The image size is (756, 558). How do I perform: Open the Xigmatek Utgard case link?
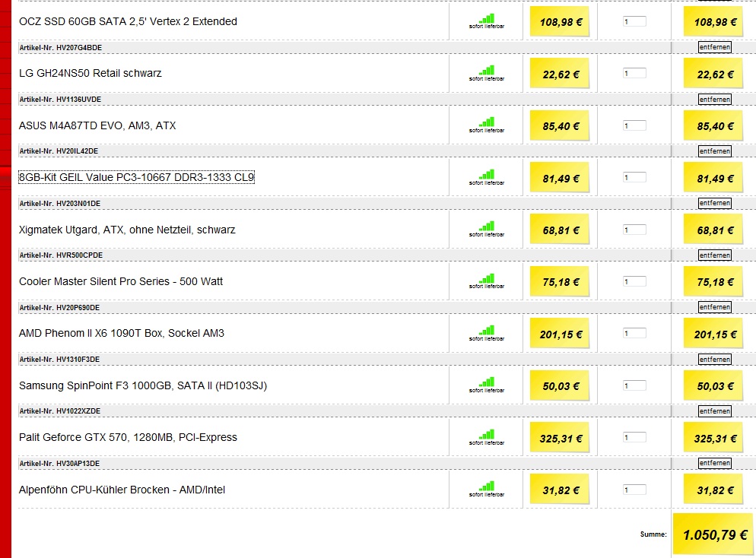coord(127,230)
